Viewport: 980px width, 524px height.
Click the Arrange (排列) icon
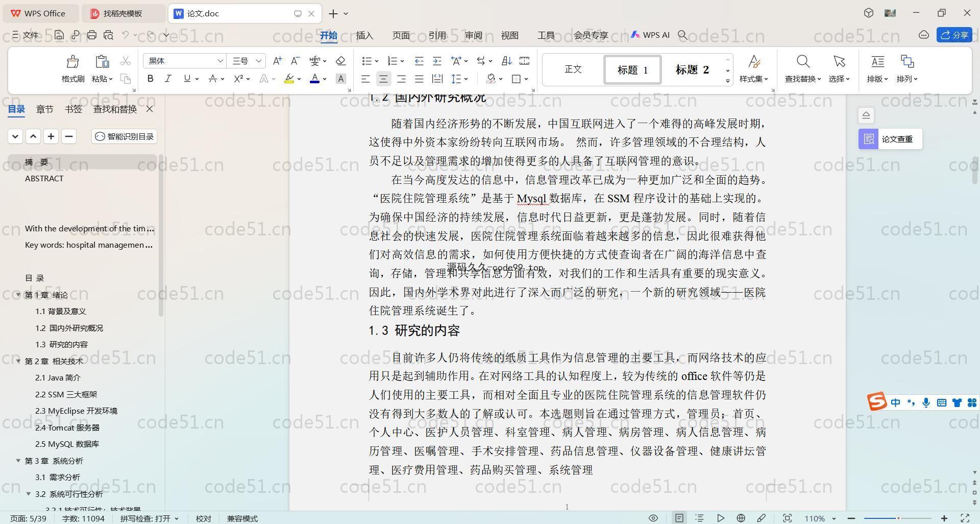click(907, 62)
